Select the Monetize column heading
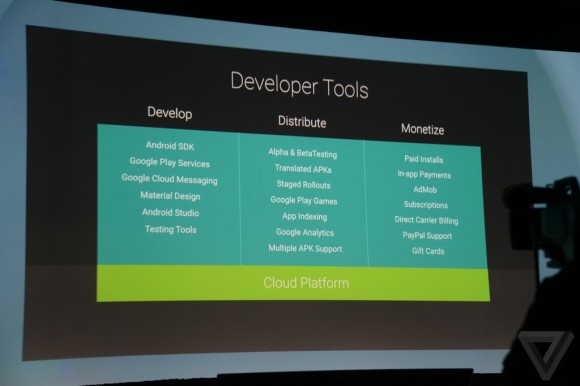 click(x=422, y=129)
